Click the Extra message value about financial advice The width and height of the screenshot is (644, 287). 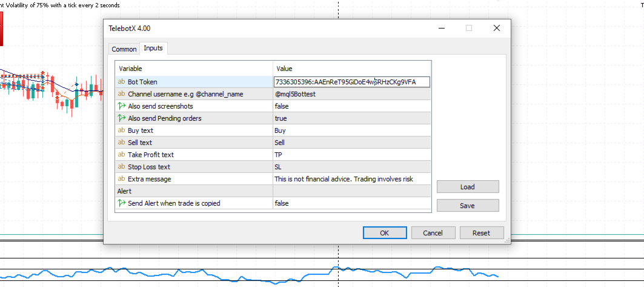pyautogui.click(x=352, y=179)
